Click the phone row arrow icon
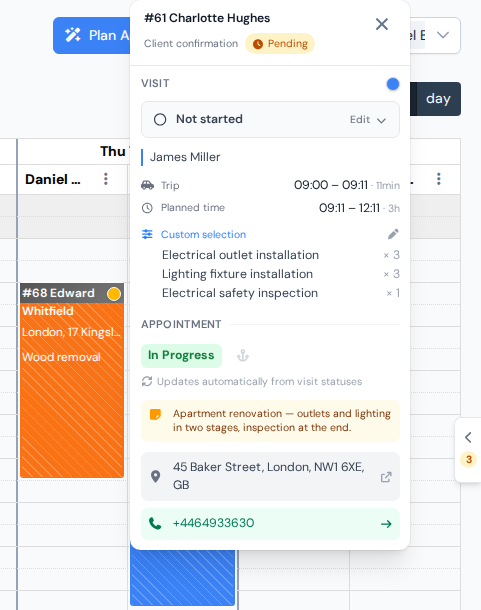The height and width of the screenshot is (610, 481). point(386,524)
